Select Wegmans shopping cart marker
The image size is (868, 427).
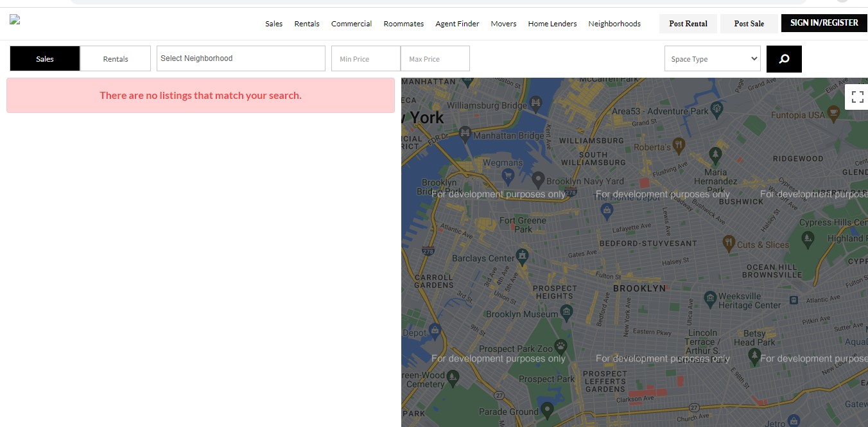click(x=508, y=175)
